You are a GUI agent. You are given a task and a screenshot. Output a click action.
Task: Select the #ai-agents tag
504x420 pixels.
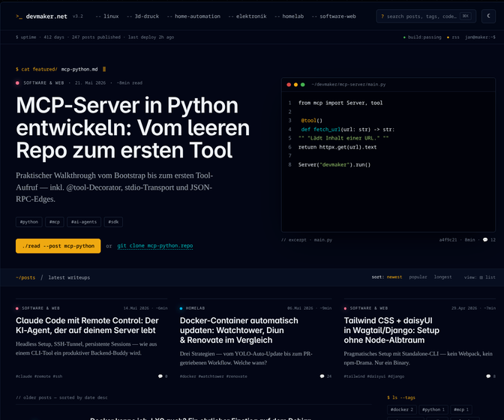click(84, 222)
